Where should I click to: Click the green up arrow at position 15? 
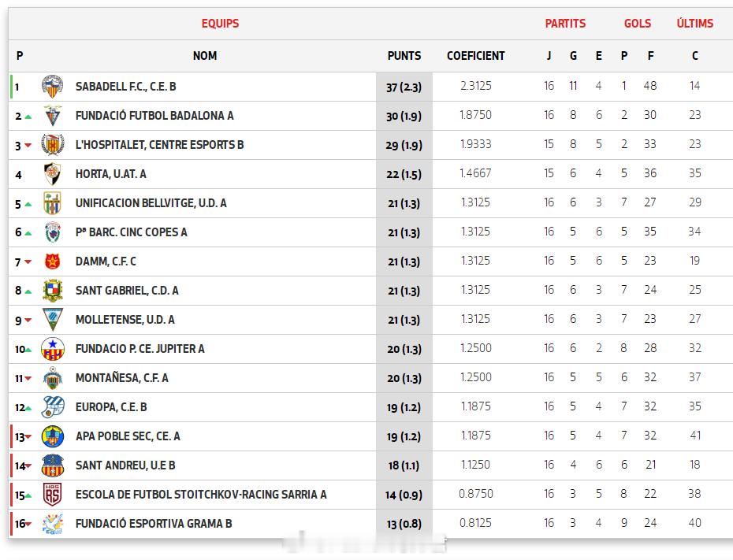[x=28, y=495]
